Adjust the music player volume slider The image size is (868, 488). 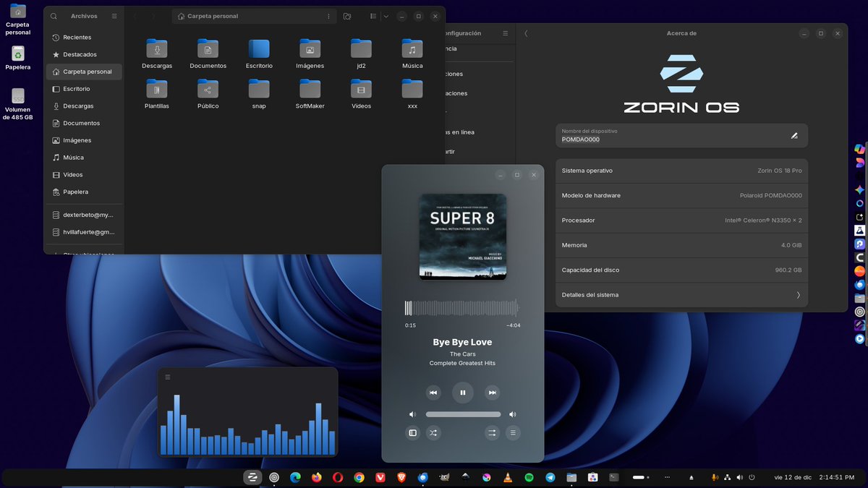click(x=463, y=414)
